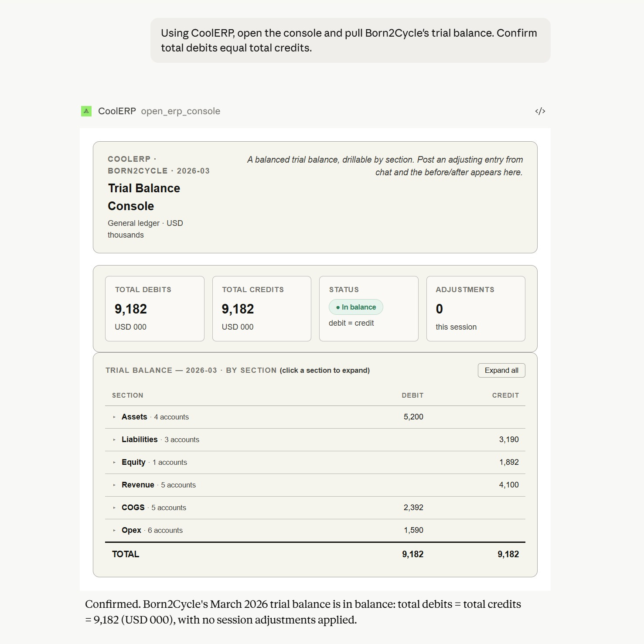Image resolution: width=644 pixels, height=644 pixels.
Task: Click the Total Debits card
Action: pos(155,309)
